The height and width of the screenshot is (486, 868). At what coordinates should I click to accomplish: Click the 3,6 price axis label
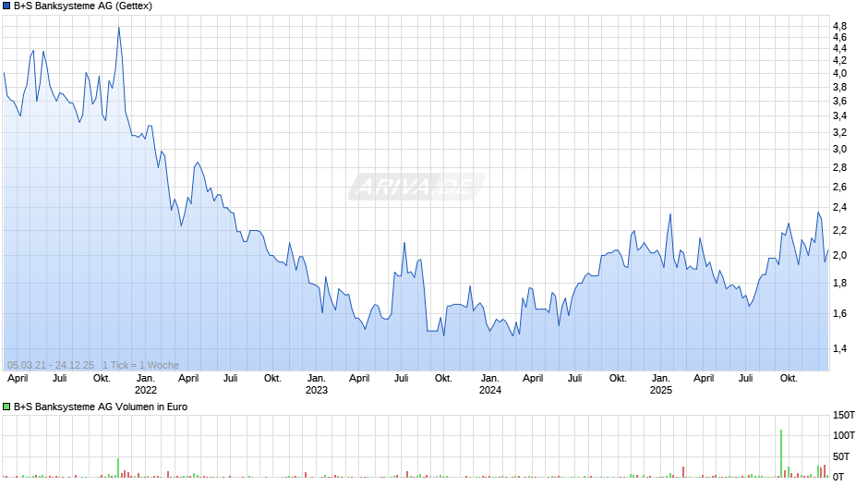pyautogui.click(x=839, y=102)
